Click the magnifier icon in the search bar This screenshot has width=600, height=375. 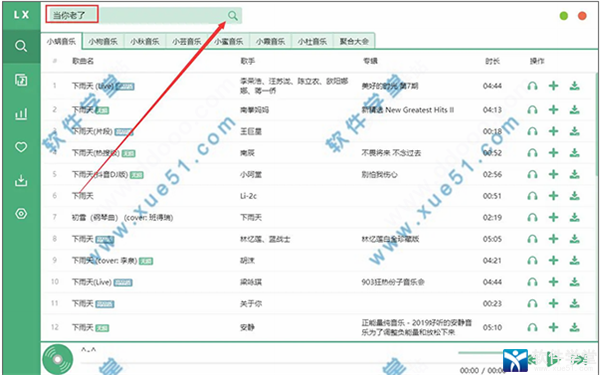point(233,15)
